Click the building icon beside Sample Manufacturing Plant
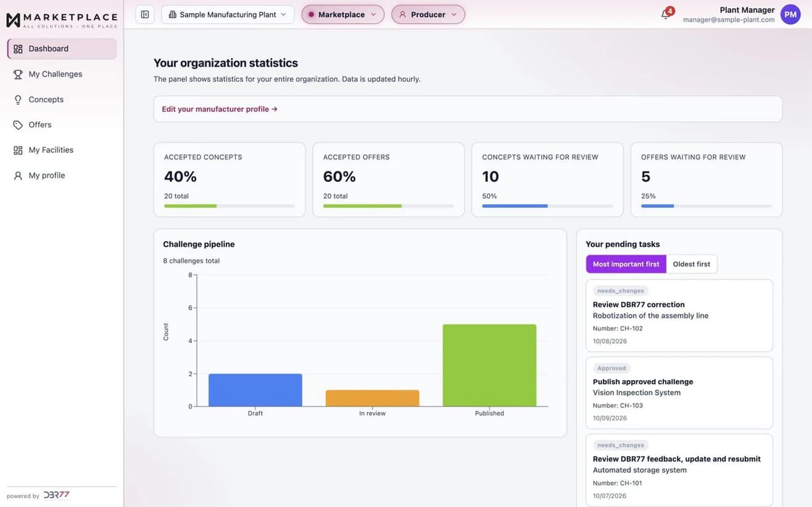The image size is (812, 507). [172, 14]
